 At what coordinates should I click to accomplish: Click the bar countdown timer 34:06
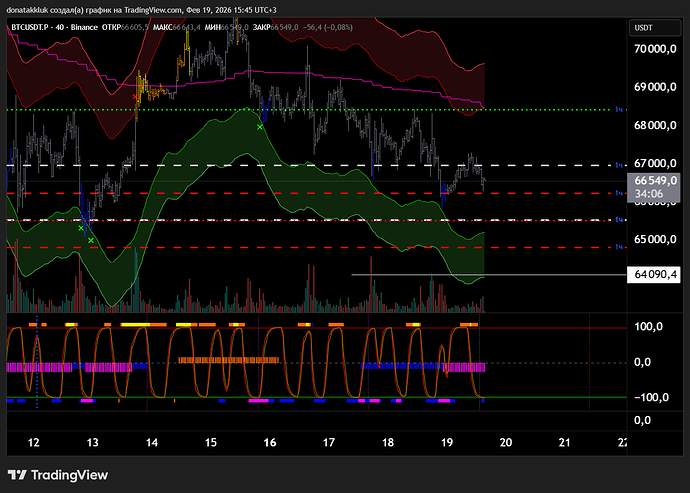[x=649, y=194]
